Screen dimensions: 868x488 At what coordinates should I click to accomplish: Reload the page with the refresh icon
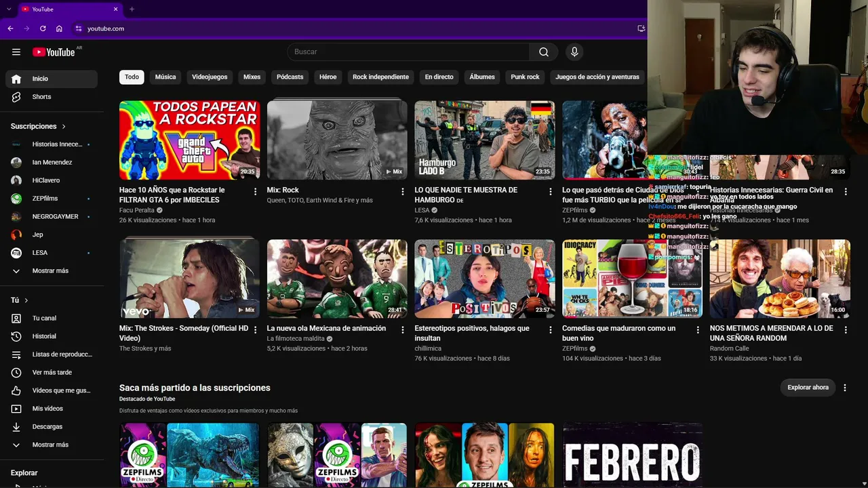tap(43, 28)
